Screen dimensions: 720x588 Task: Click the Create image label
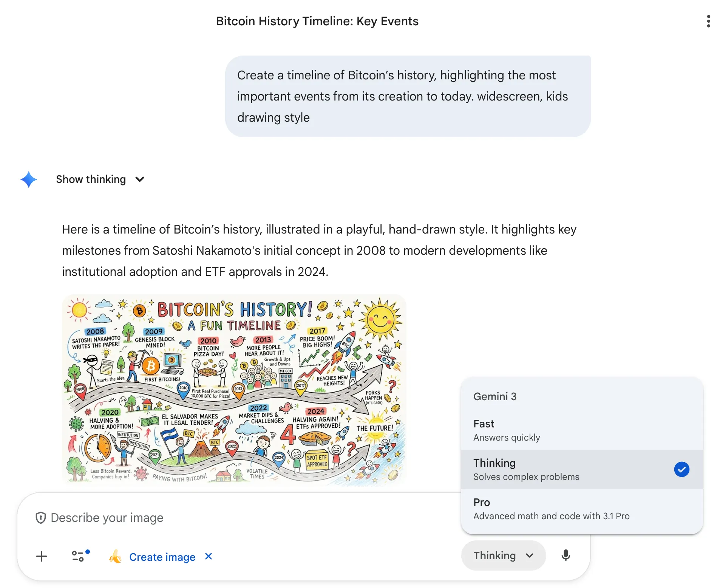click(162, 557)
